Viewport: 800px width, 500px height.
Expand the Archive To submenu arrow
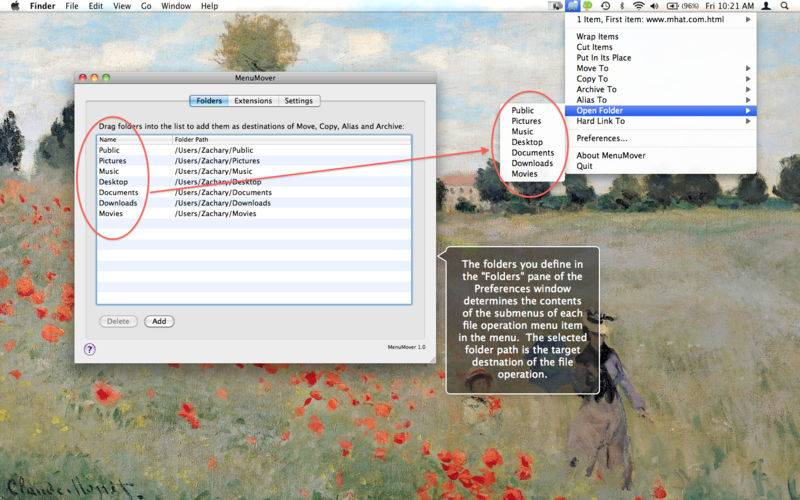click(x=748, y=89)
